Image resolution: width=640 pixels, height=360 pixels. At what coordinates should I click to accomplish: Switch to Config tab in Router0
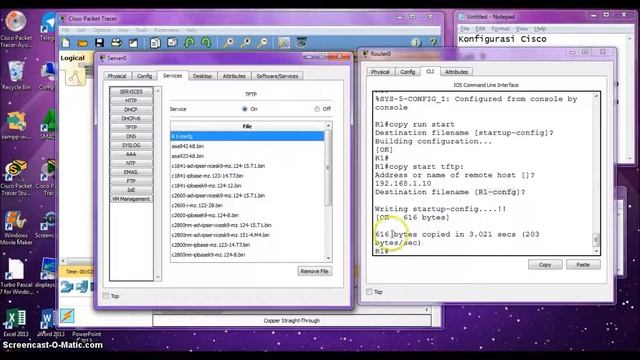tap(407, 72)
